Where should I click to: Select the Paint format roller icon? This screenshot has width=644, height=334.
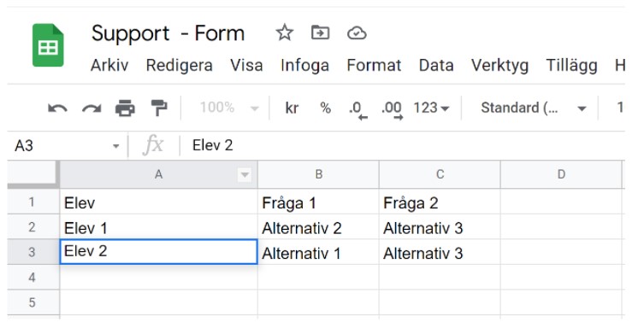(158, 108)
